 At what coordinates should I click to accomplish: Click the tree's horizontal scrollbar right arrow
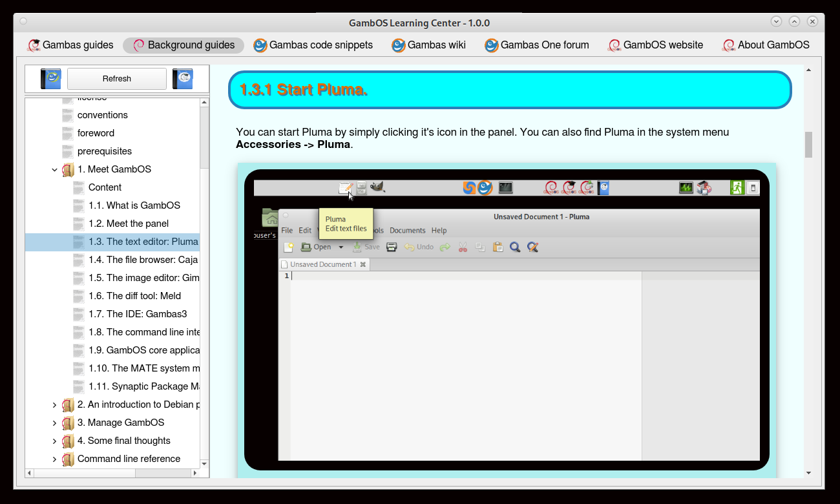196,474
